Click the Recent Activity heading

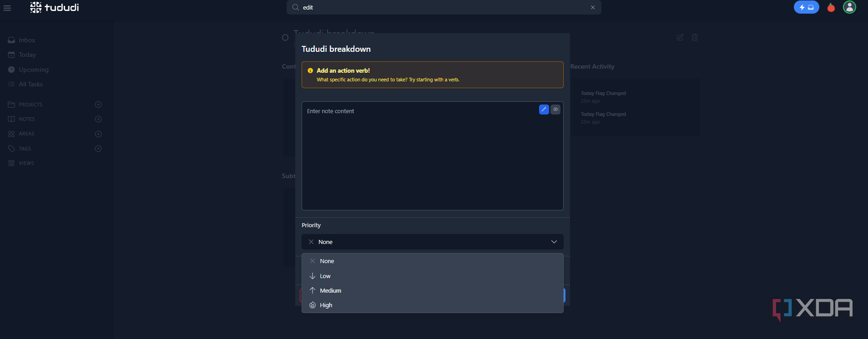point(592,66)
